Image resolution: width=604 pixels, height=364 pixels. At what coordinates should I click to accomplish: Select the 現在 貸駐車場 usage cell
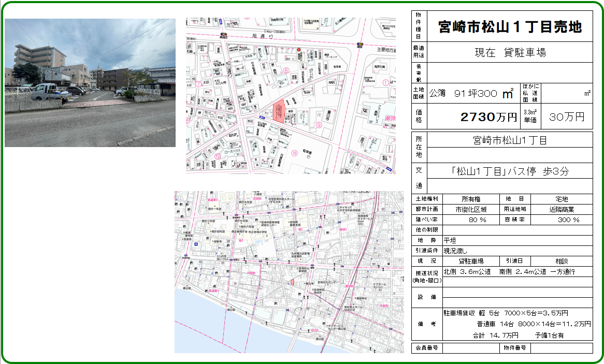510,52
